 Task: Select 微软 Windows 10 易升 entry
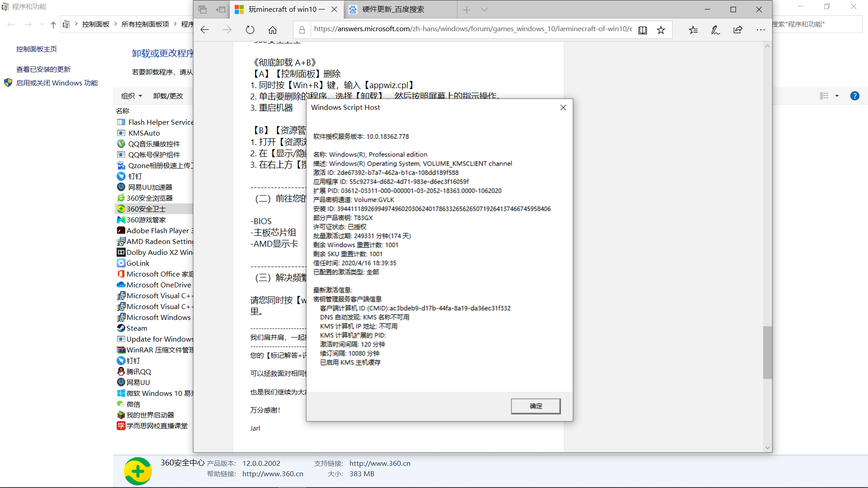(x=155, y=393)
